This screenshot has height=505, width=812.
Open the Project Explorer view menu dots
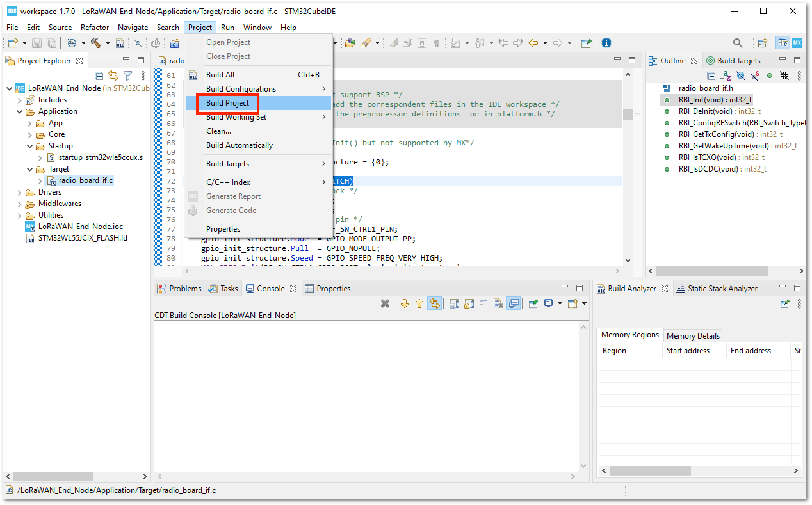[x=143, y=76]
